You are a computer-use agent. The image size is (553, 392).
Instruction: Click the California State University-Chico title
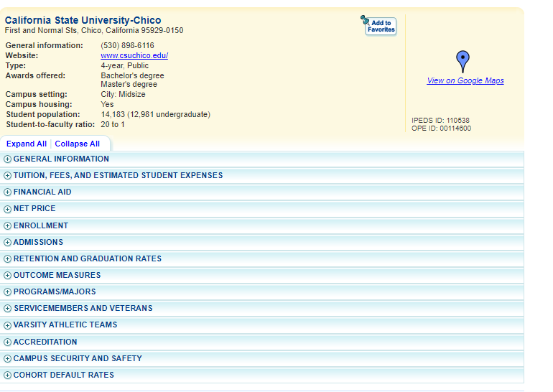point(83,20)
